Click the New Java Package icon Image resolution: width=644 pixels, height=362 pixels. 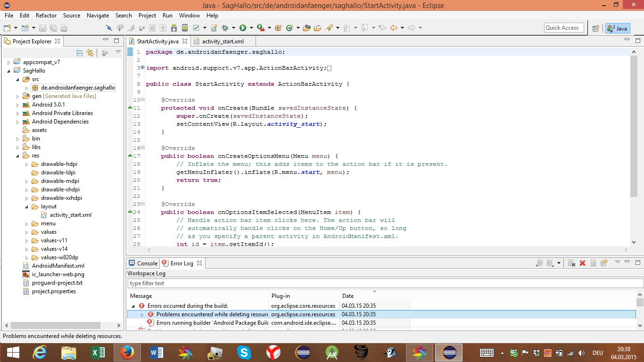pos(278,28)
